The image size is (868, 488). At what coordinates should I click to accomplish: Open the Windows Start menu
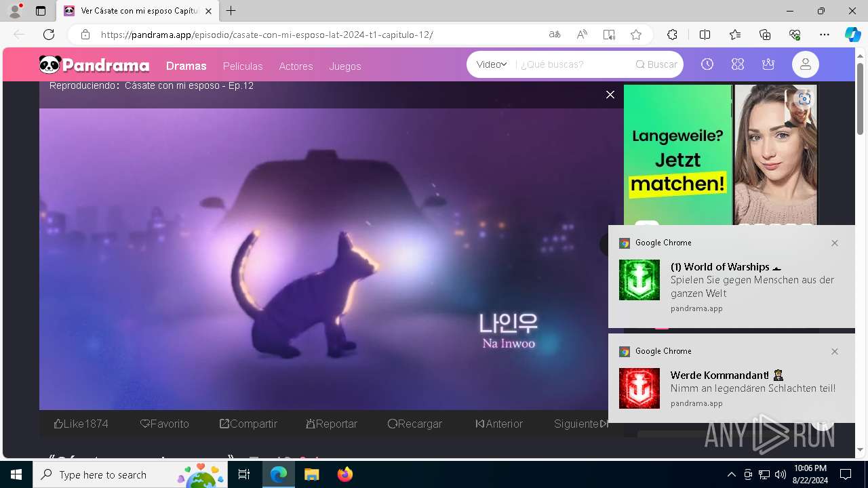[x=16, y=474]
